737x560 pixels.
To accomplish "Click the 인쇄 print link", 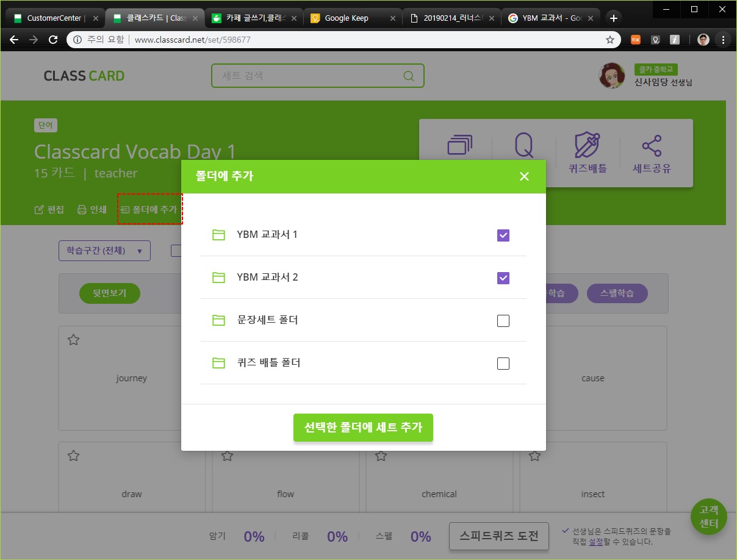I will (92, 210).
